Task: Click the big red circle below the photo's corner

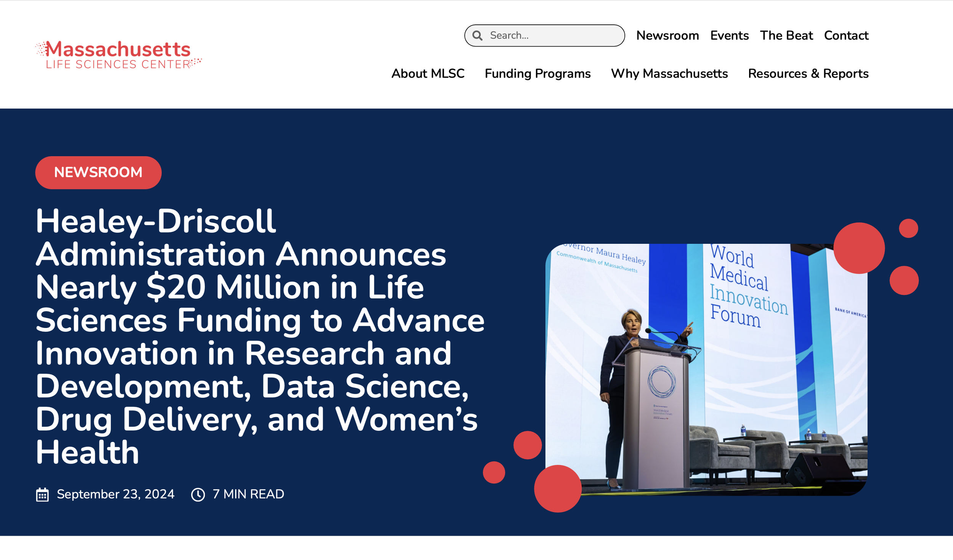Action: coord(557,488)
